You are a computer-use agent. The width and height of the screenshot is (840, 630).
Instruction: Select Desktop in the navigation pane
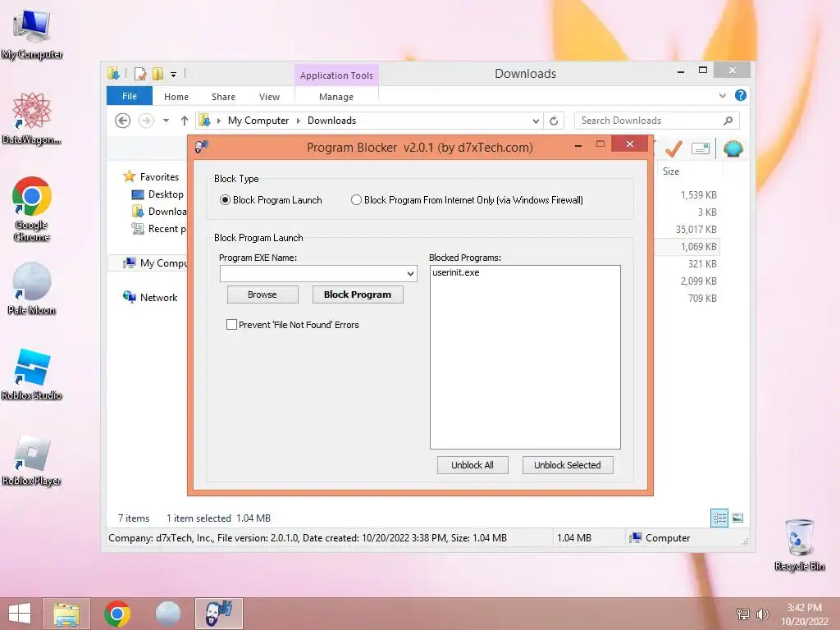tap(166, 194)
